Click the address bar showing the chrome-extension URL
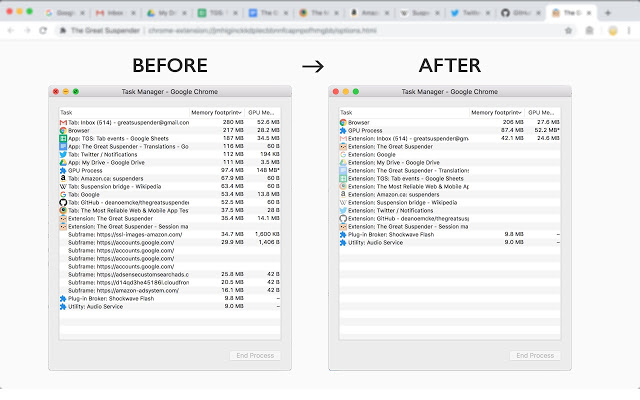640x400 pixels. pyautogui.click(x=312, y=31)
